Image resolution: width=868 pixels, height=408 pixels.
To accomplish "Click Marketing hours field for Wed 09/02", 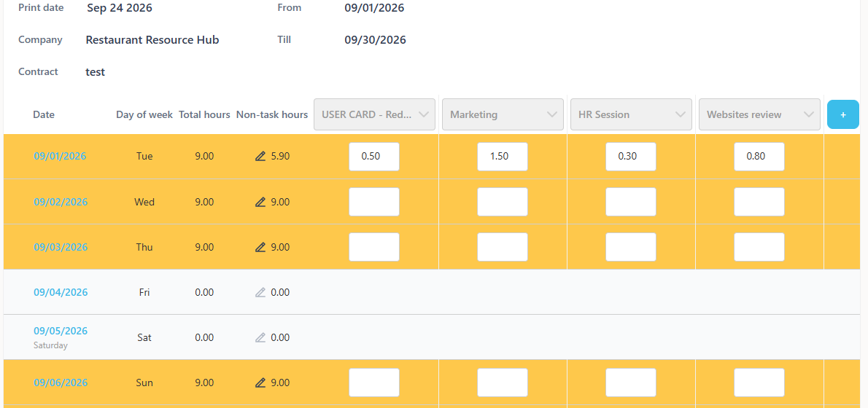I will point(503,202).
